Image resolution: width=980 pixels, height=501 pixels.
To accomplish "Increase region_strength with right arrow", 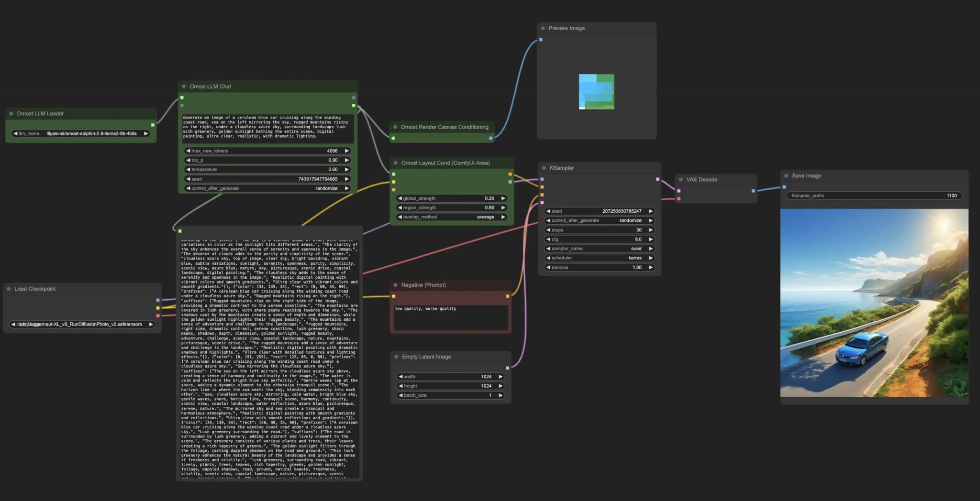I will click(x=503, y=207).
